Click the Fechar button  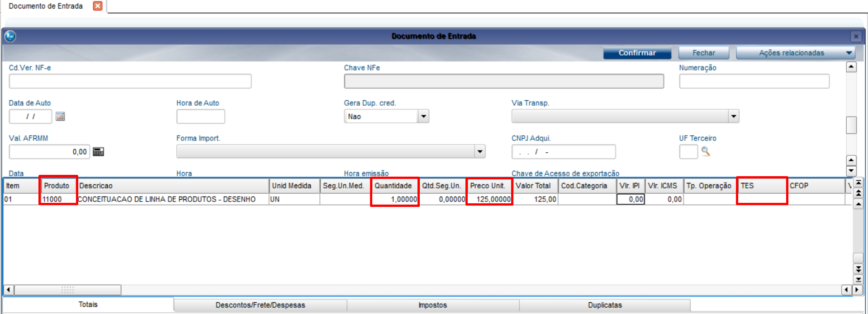704,53
